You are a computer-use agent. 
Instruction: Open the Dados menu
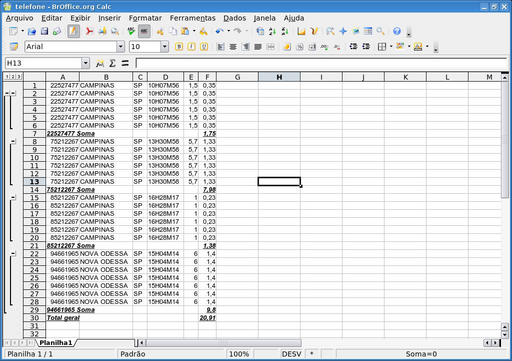(x=235, y=18)
